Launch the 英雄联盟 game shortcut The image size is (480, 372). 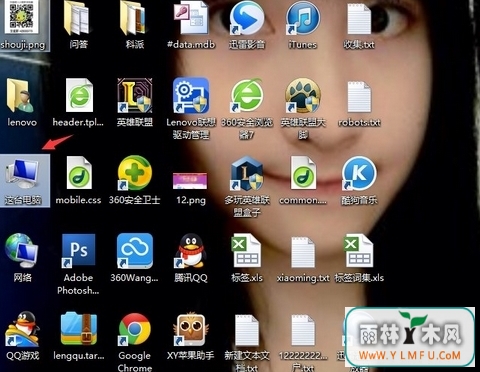135,95
